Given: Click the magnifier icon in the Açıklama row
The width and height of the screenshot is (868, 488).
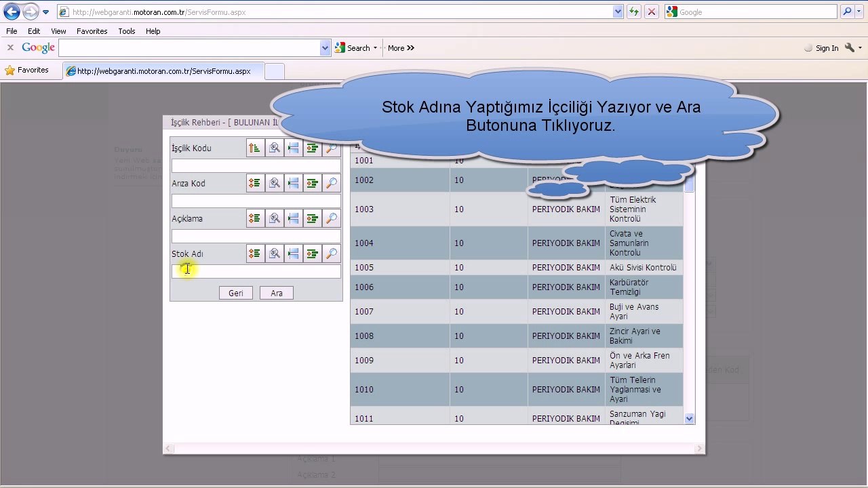Looking at the screenshot, I should pos(331,218).
